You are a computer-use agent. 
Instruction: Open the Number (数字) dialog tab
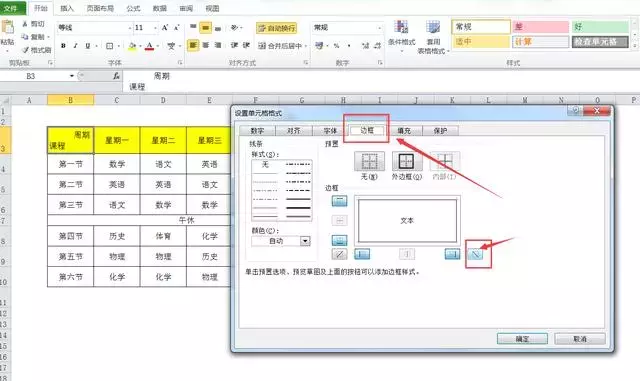257,131
